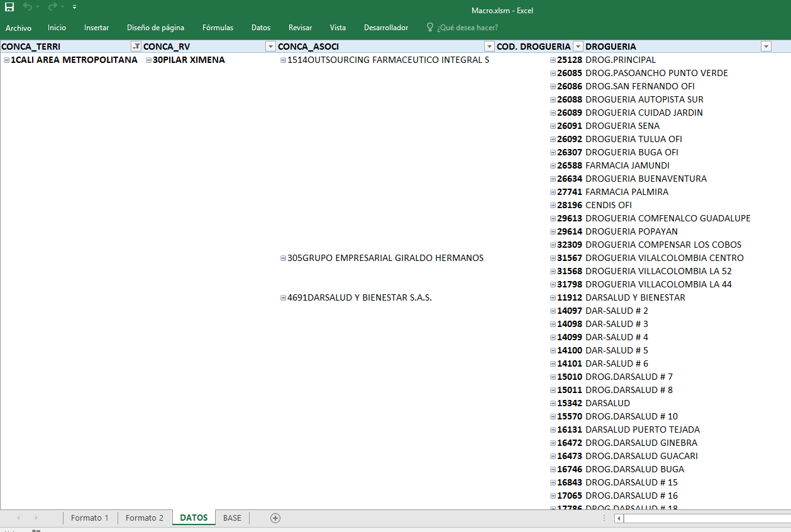
Task: Collapse the 1514OUTSOURCING FARMACEUTICO group
Action: point(283,60)
